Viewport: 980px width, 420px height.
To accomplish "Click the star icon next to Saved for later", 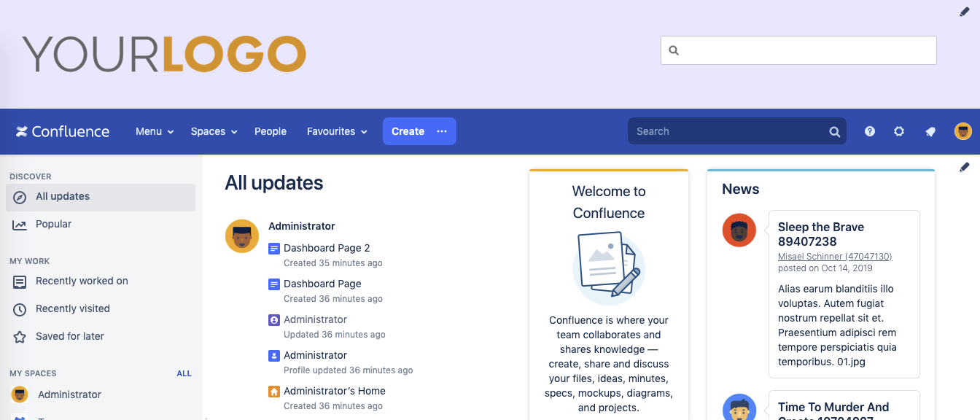I will click(x=20, y=337).
